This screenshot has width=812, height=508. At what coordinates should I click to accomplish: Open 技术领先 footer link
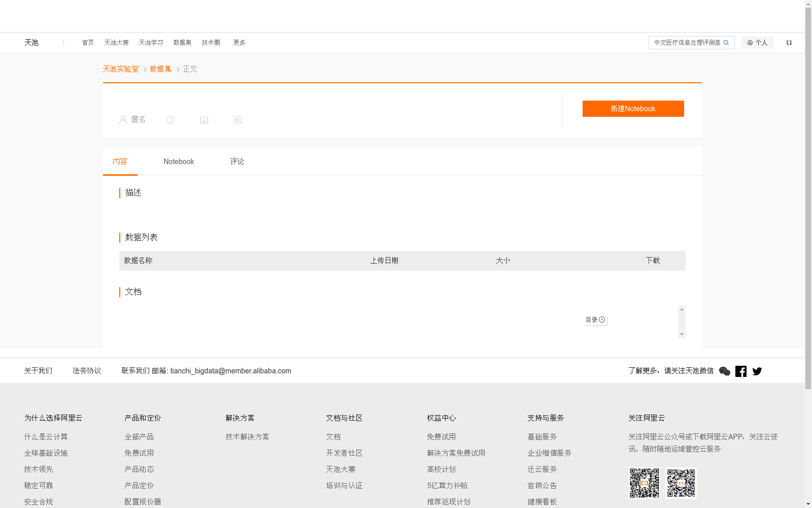click(x=39, y=469)
